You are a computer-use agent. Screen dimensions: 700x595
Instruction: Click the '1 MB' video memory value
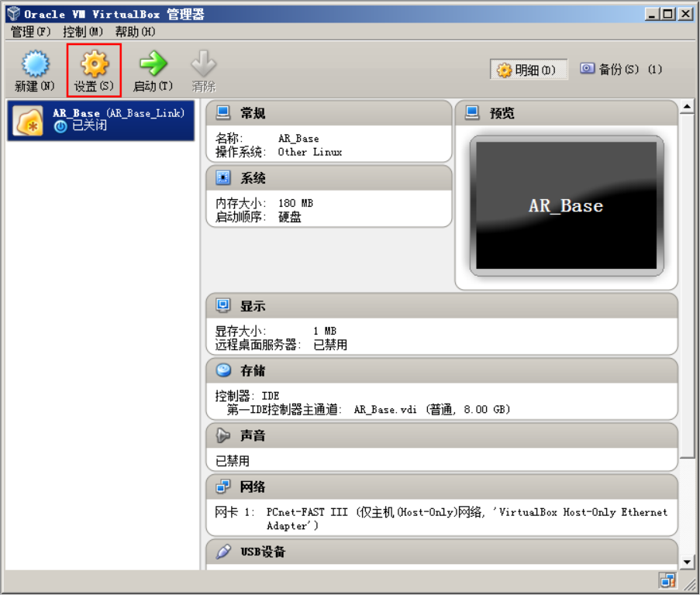325,331
